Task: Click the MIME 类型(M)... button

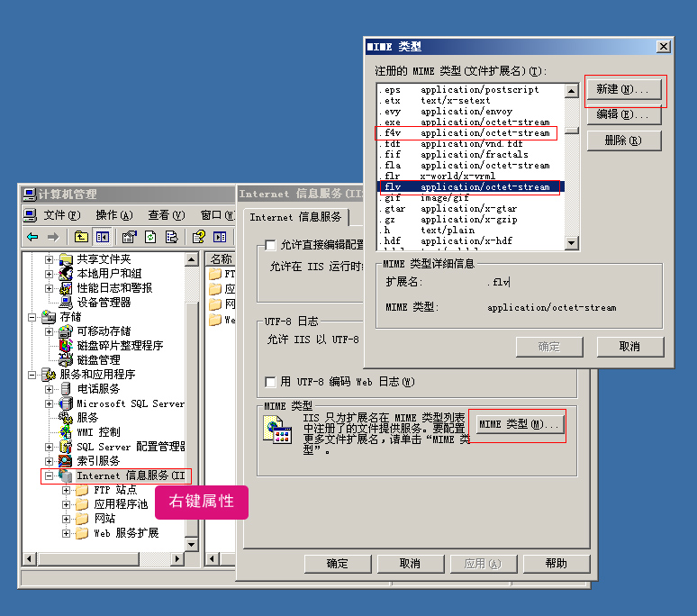Action: [520, 424]
